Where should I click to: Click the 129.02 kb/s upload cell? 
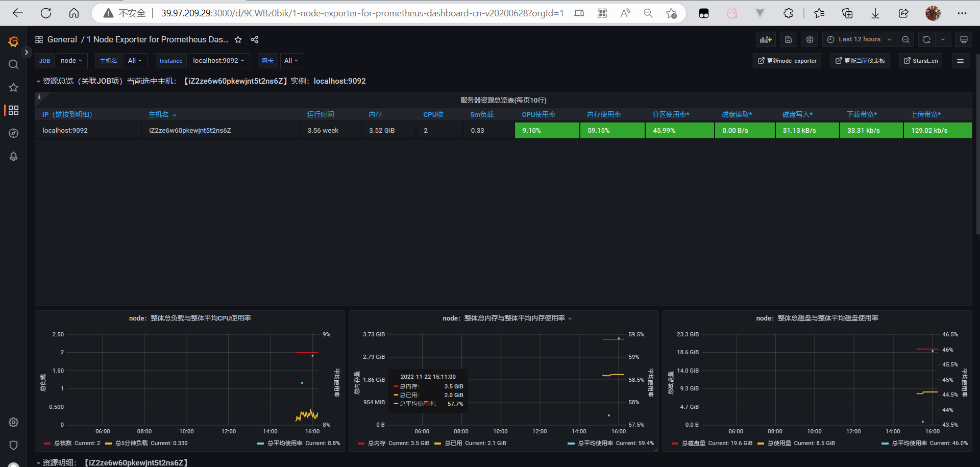[938, 131]
